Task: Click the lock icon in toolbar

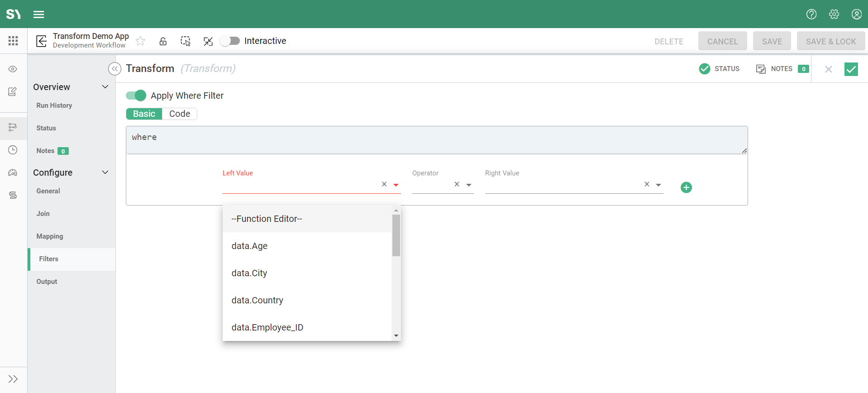Action: (163, 41)
